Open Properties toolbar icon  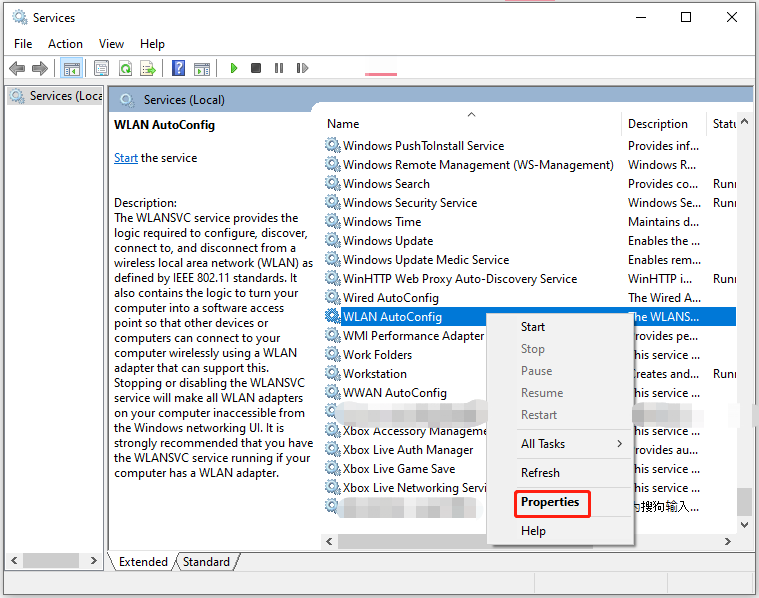pyautogui.click(x=101, y=68)
